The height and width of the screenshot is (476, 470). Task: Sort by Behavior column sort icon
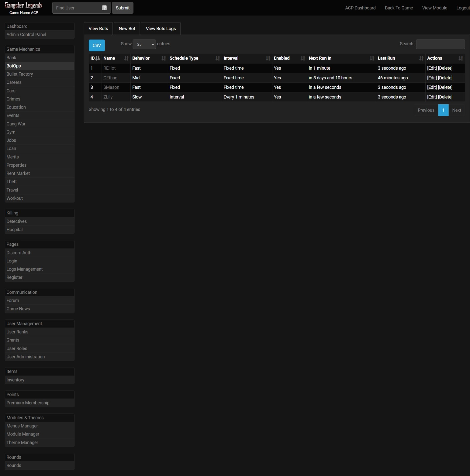pos(164,58)
